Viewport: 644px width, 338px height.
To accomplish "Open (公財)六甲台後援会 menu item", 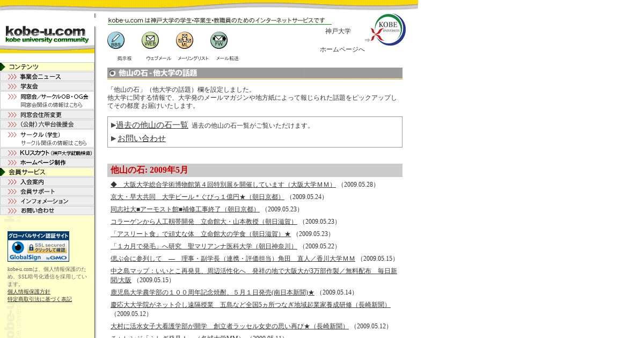I will point(47,124).
